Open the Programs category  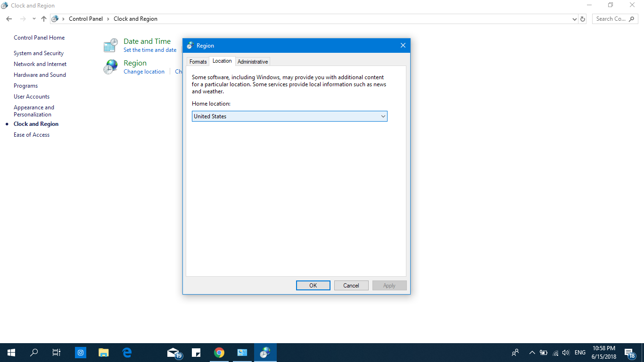(25, 86)
